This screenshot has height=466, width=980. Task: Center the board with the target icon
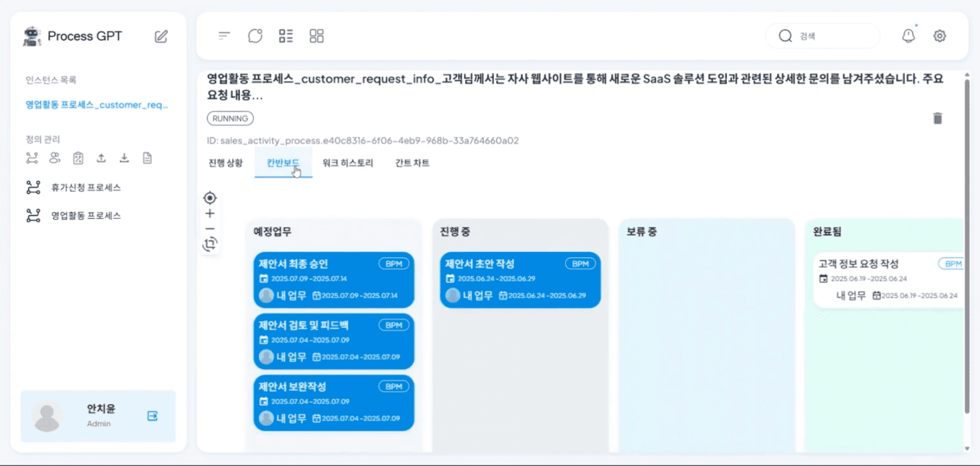(x=210, y=198)
